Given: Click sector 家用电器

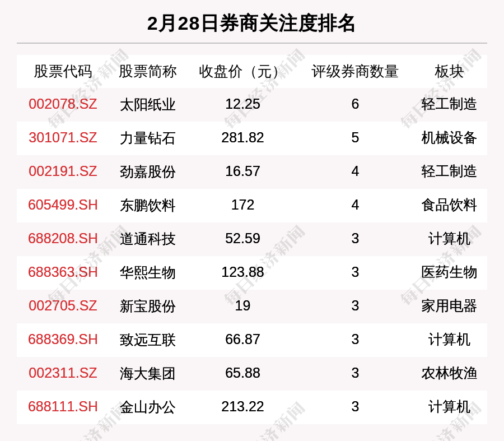Looking at the screenshot, I should (x=449, y=306).
